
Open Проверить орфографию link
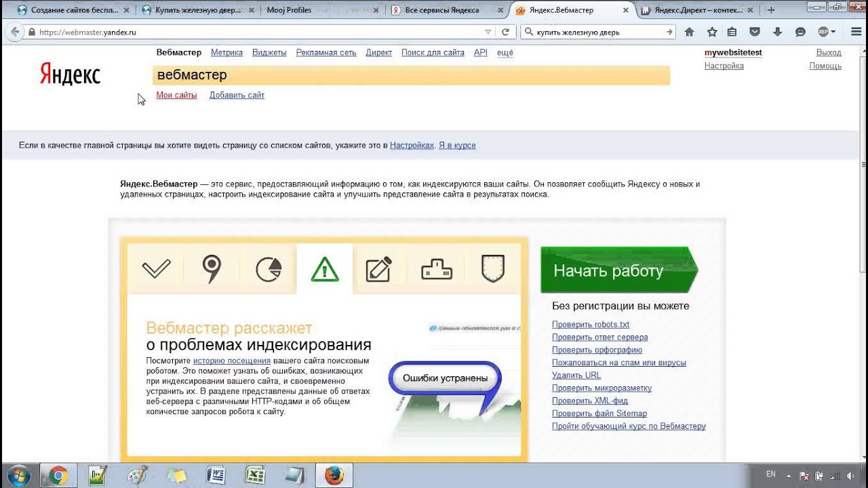(597, 350)
